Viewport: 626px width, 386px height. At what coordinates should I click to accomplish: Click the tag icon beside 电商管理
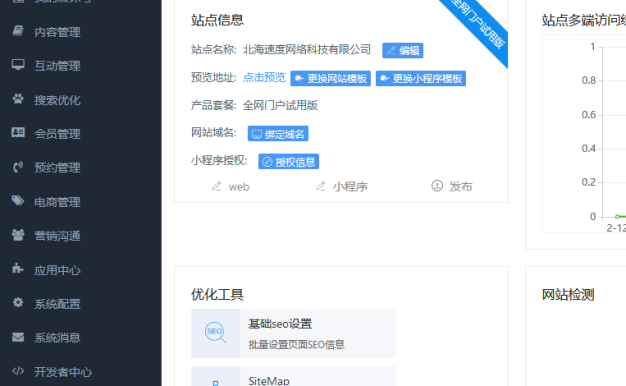18,200
